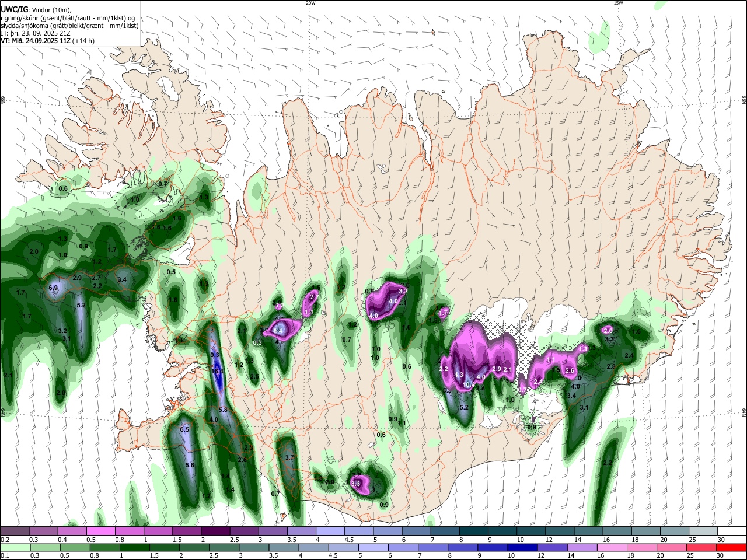Click the 16.4 peak rainfall value
Screen dimensions: 747x560
218,371
